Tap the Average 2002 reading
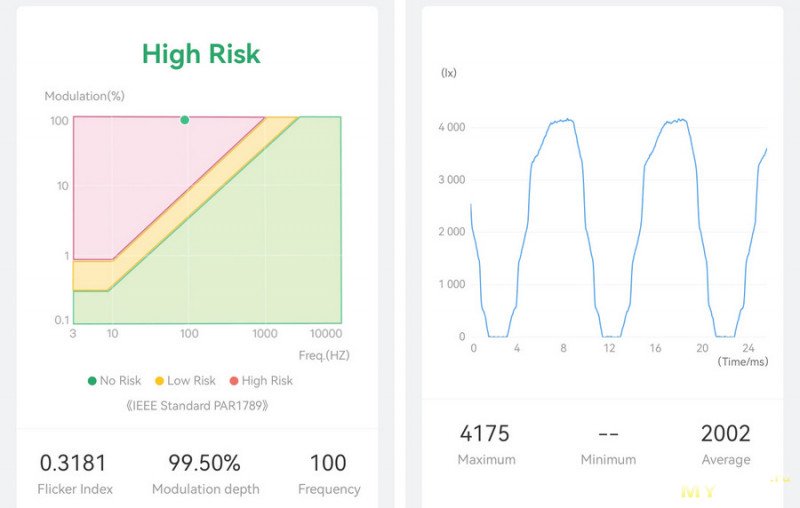Viewport: 800px width, 508px height. tap(725, 434)
